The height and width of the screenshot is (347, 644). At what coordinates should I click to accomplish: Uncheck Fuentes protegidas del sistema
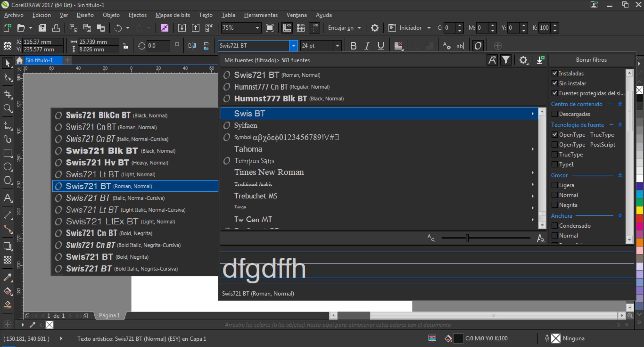(x=555, y=93)
